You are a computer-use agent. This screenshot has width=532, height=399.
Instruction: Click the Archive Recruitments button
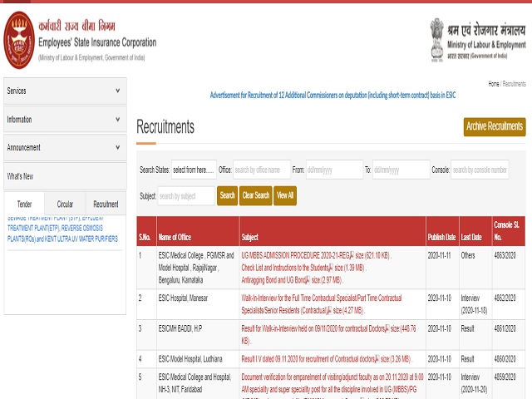(x=495, y=126)
